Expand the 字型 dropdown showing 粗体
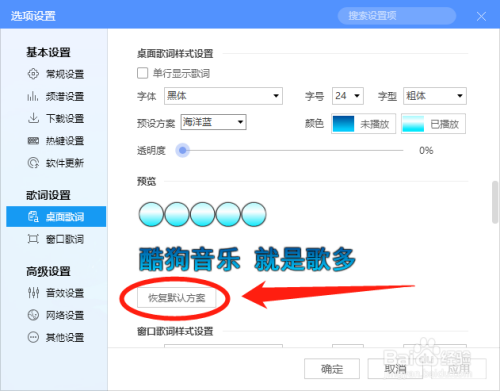500x391 pixels. (x=435, y=96)
